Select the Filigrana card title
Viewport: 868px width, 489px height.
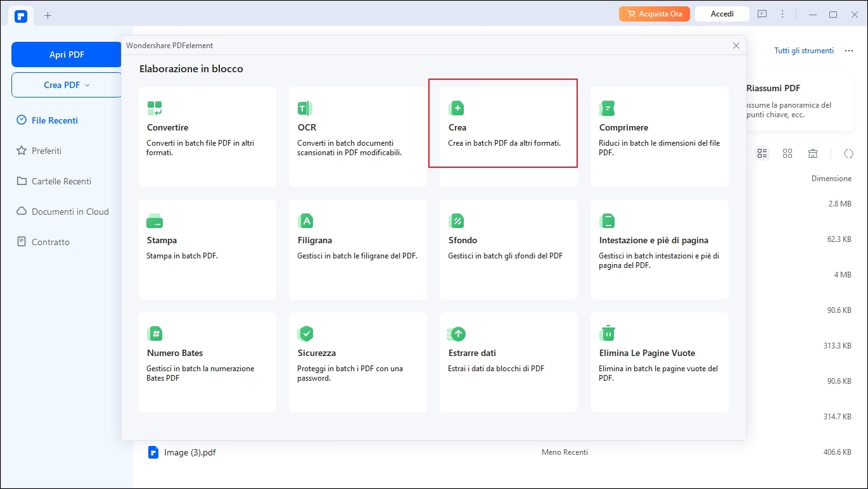coord(315,240)
